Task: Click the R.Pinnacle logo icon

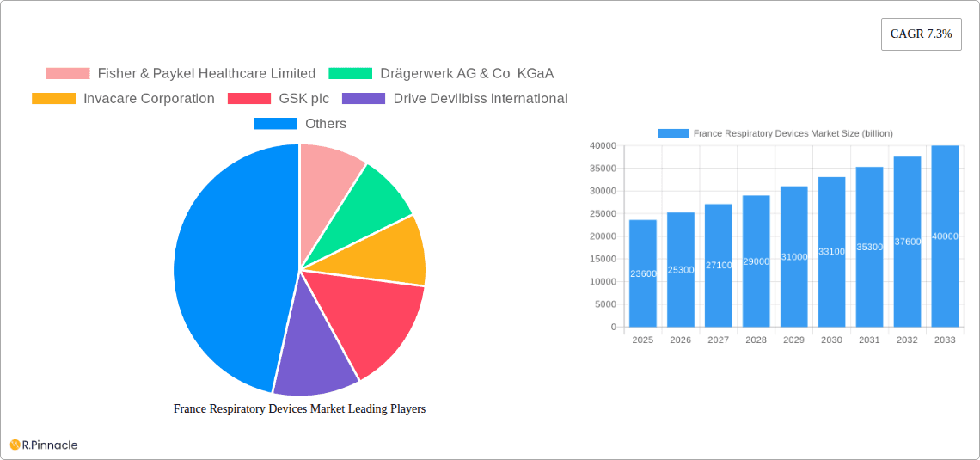Action: point(15,445)
